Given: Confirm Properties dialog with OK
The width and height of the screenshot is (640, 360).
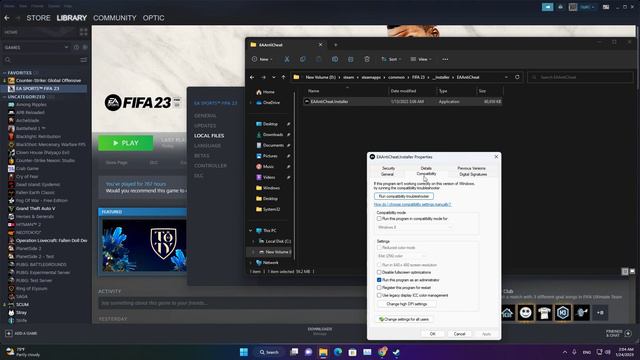Looking at the screenshot, I should pyautogui.click(x=433, y=334).
